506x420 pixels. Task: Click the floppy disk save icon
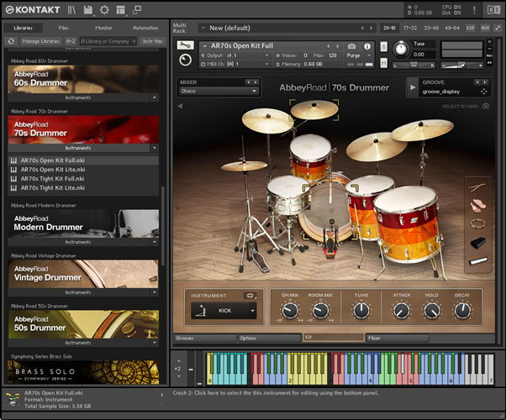[88, 10]
